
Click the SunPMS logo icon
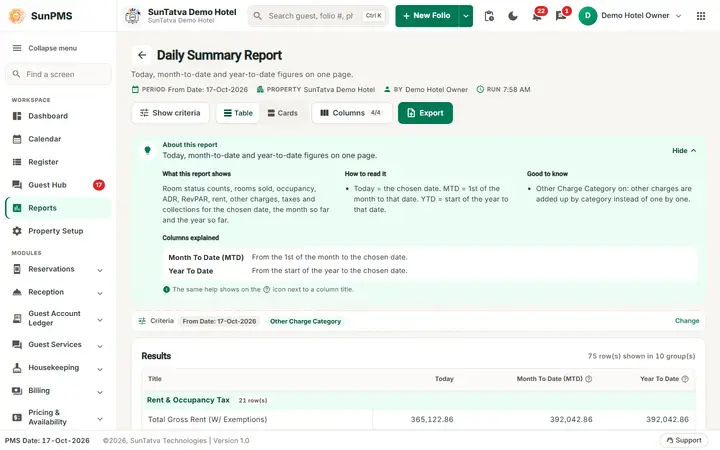(x=17, y=16)
